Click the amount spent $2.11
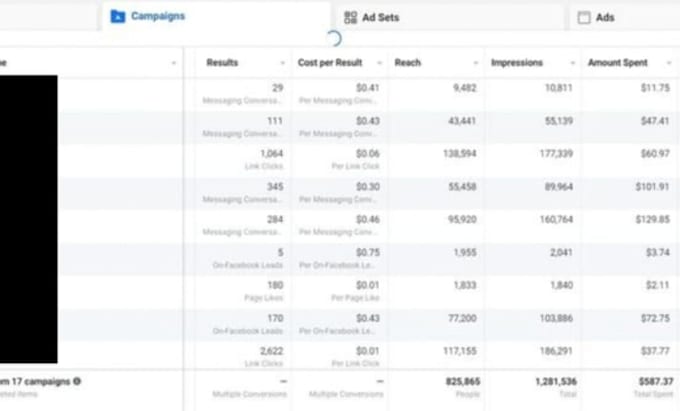 click(x=658, y=285)
